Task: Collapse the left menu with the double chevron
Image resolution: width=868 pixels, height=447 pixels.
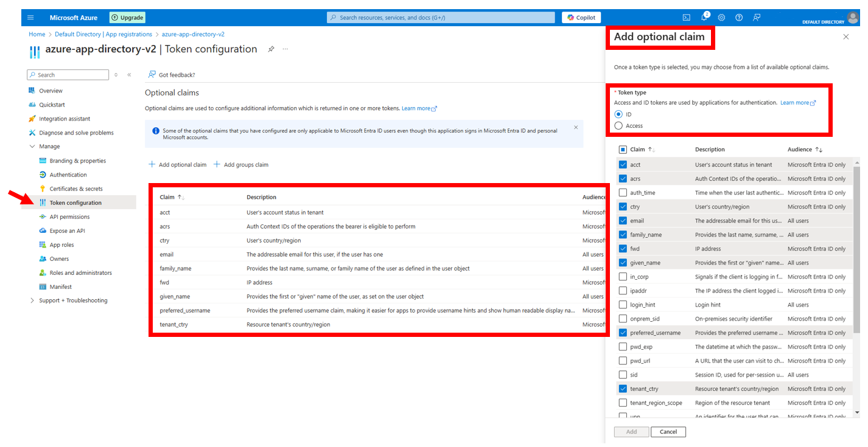Action: point(128,74)
